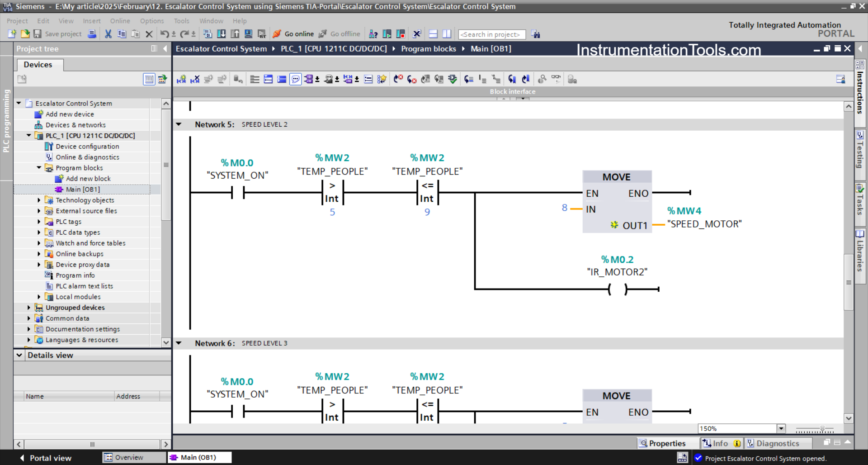Screen dimensions: 868x465
Task: Open the Block interface bar
Action: [512, 91]
